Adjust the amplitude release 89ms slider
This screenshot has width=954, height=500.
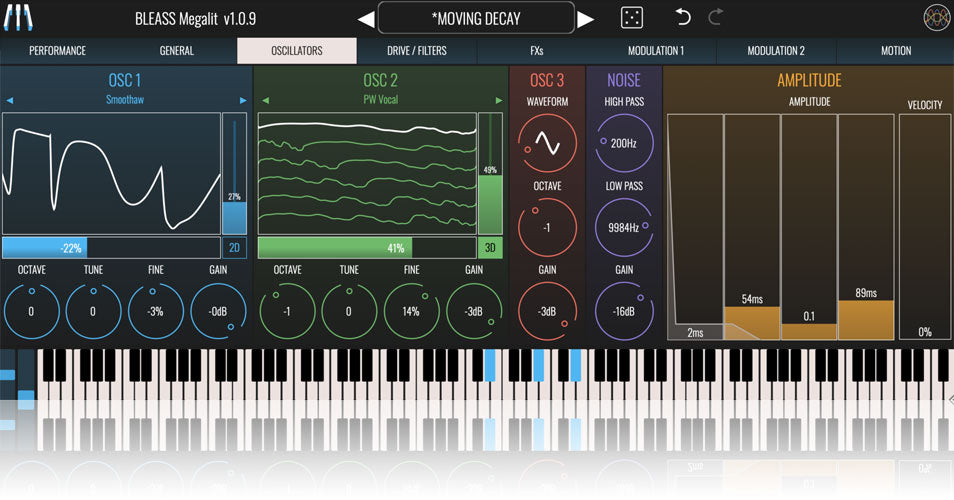866,227
